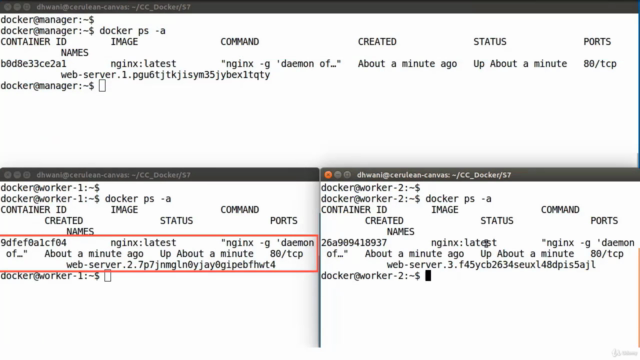
Task: Close the worker-1 terminal window
Action: (7, 175)
